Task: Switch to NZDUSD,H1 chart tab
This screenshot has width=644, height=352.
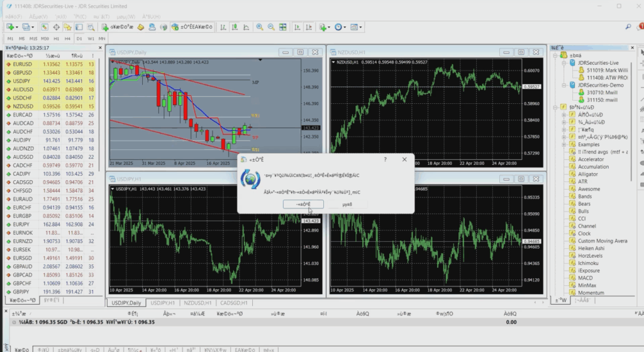Action: click(197, 303)
